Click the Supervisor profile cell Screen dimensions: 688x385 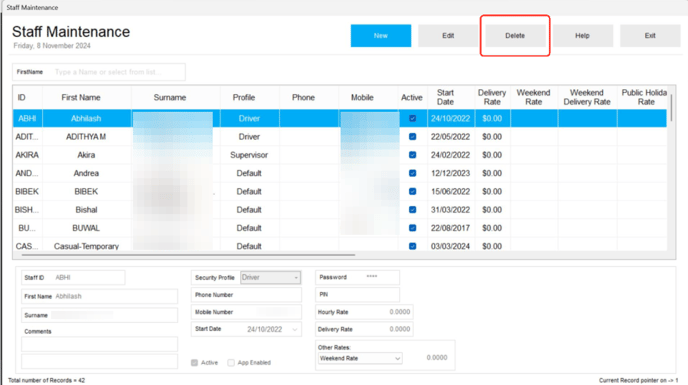tap(249, 155)
